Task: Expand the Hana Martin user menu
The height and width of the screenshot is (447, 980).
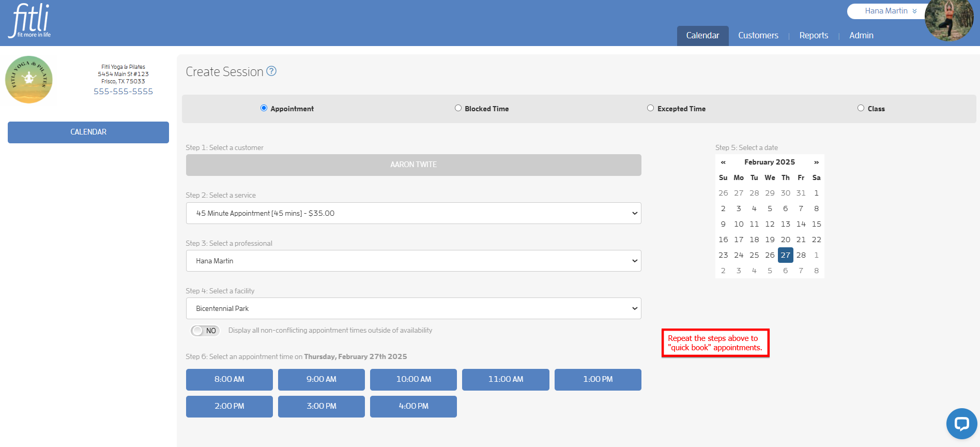Action: (x=891, y=11)
